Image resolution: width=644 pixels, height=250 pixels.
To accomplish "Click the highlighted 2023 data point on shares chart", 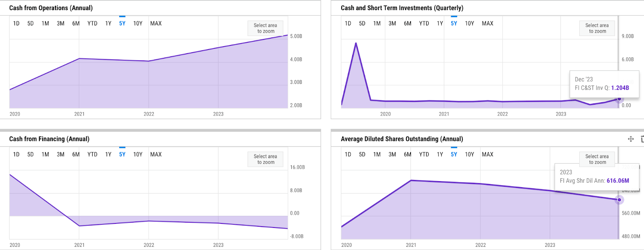I will 619,200.
